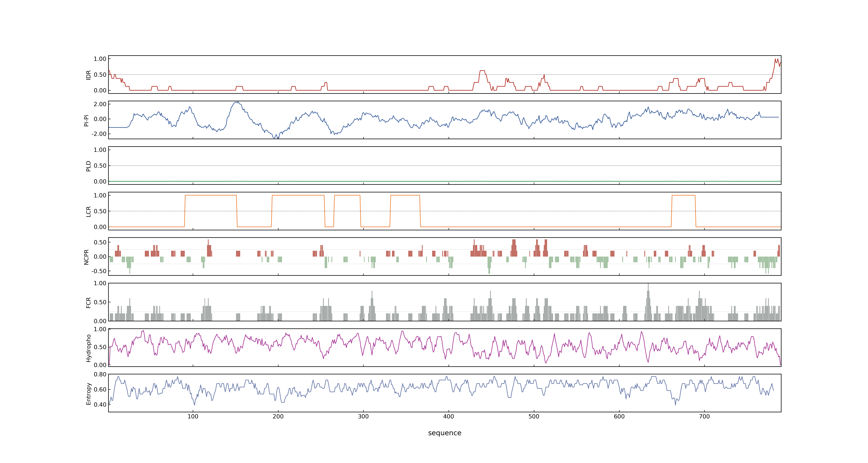Click the x-axis tick label 500
This screenshot has height=463, width=868.
[534, 416]
